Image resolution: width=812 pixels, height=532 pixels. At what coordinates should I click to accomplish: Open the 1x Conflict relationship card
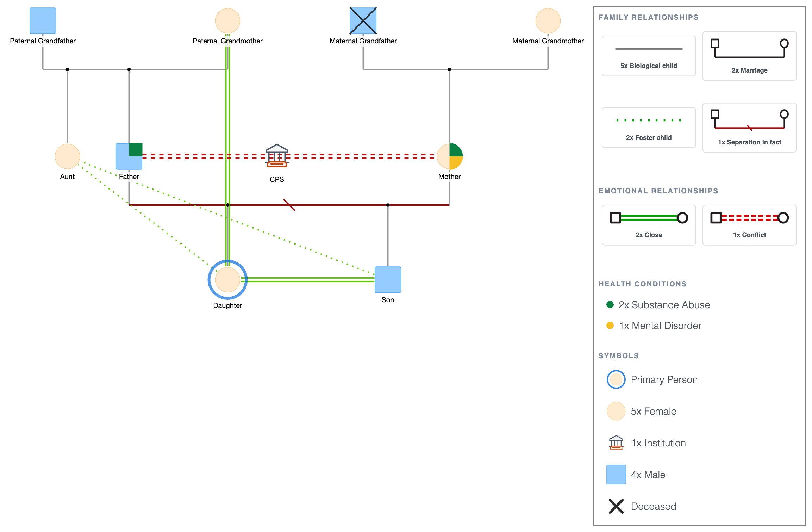coord(749,225)
